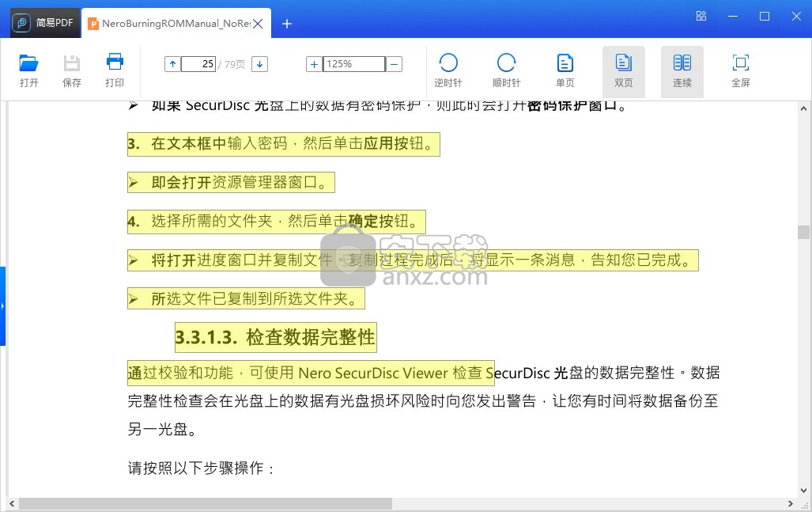Go to previous page with the up arrow
This screenshot has height=512, width=812.
(x=172, y=64)
